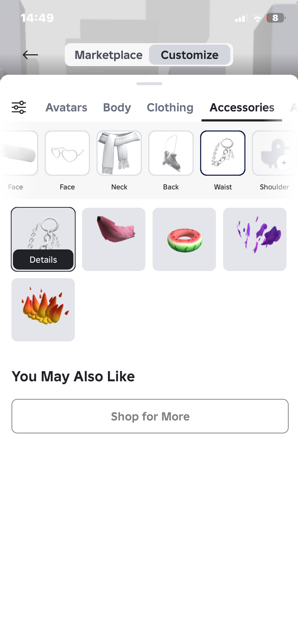Select the ice skates Back slot
This screenshot has height=644, width=298.
coord(171,153)
